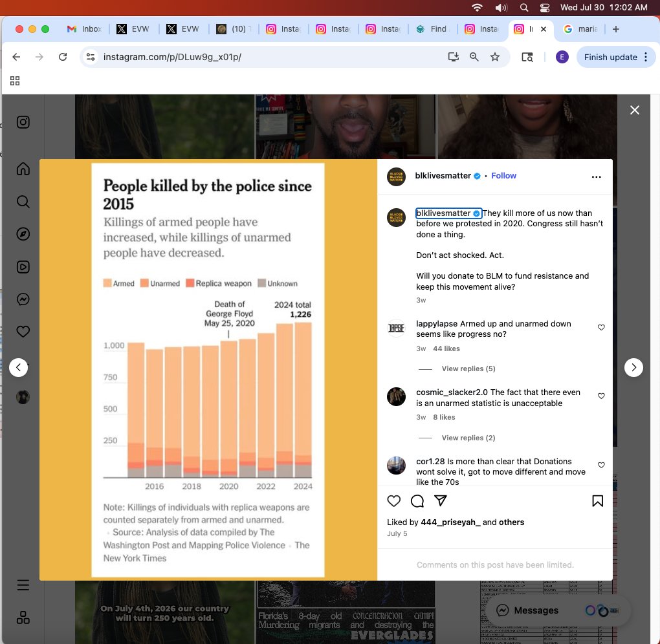Switch to the Find tab

(432, 29)
